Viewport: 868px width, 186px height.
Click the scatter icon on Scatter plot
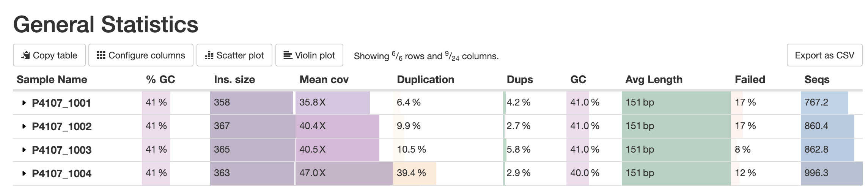coord(209,55)
